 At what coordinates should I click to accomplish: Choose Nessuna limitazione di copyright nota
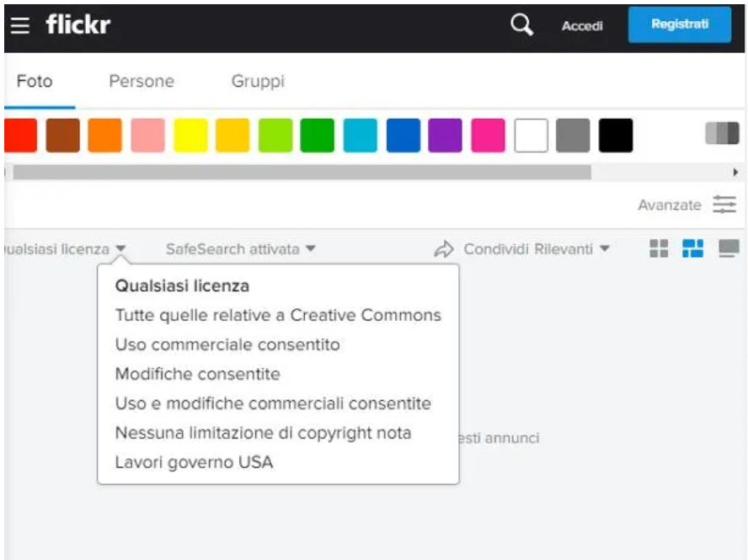coord(263,433)
